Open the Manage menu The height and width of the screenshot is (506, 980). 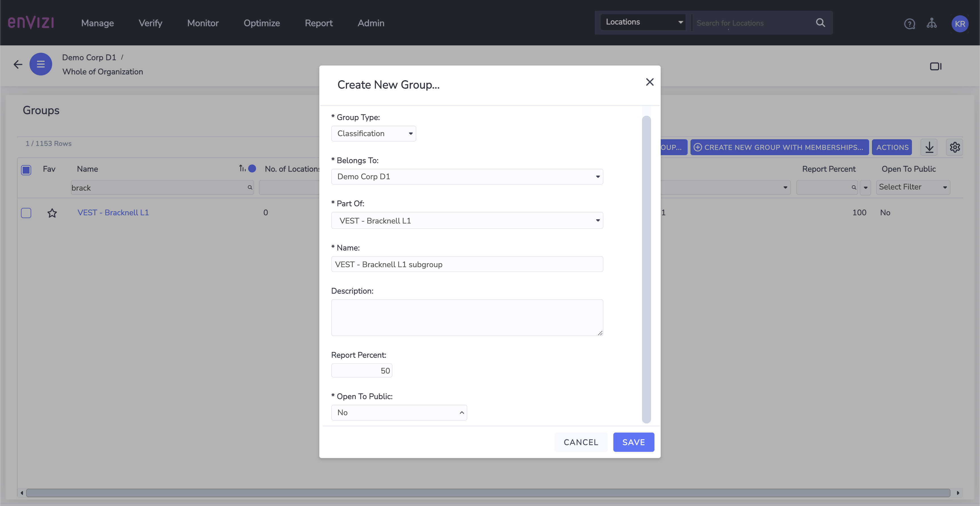(x=97, y=23)
